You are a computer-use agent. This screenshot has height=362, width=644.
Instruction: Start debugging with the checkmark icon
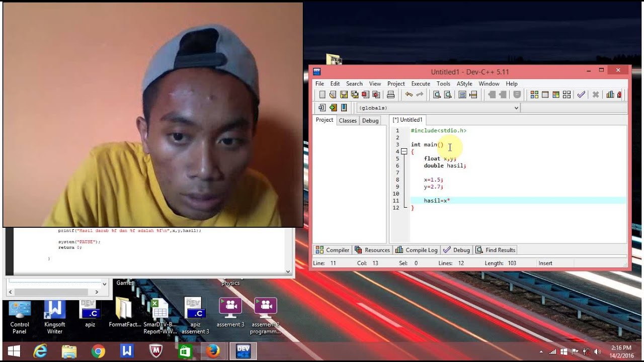coord(581,95)
